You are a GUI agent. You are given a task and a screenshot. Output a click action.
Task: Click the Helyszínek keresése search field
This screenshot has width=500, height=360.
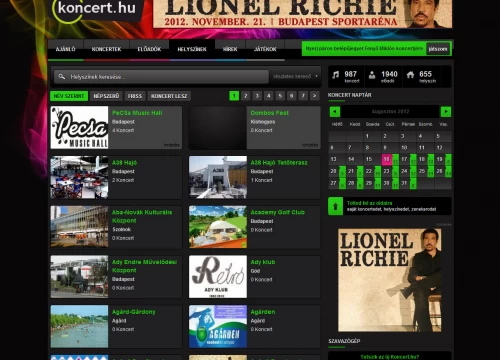[161, 77]
